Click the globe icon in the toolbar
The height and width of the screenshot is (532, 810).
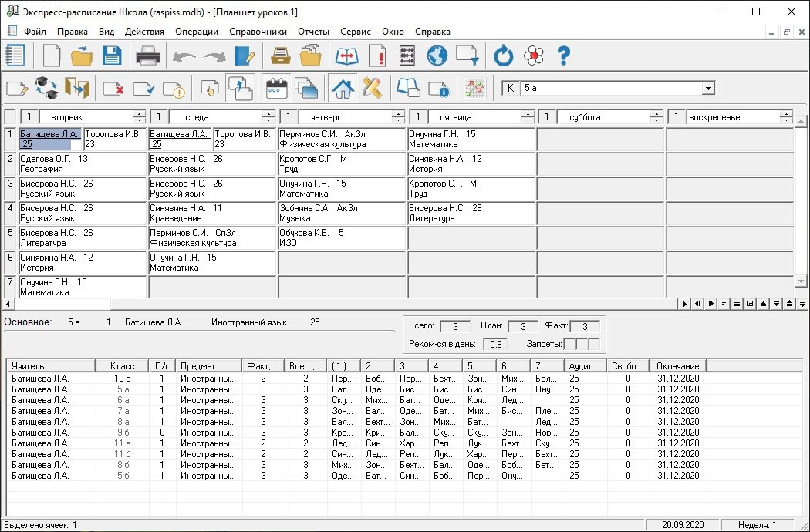tap(437, 56)
